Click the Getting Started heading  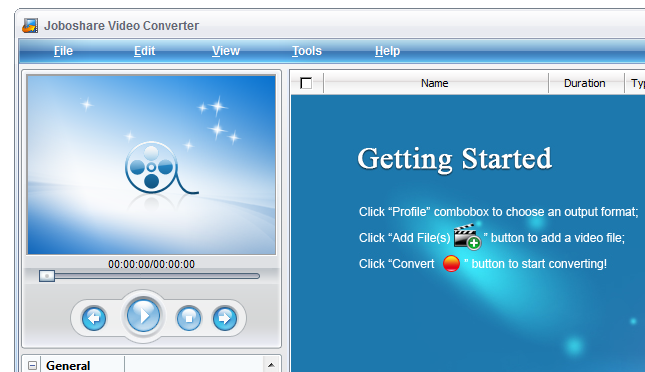(x=455, y=160)
